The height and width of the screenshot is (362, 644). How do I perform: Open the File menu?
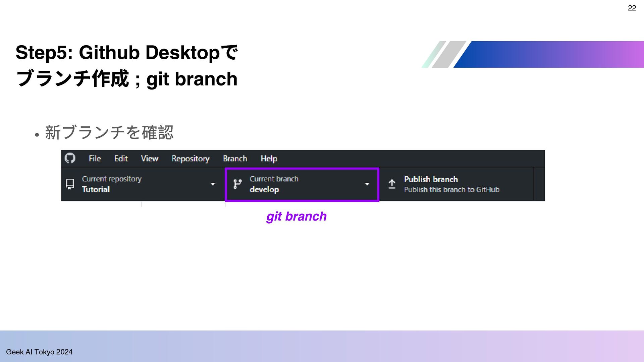(95, 159)
